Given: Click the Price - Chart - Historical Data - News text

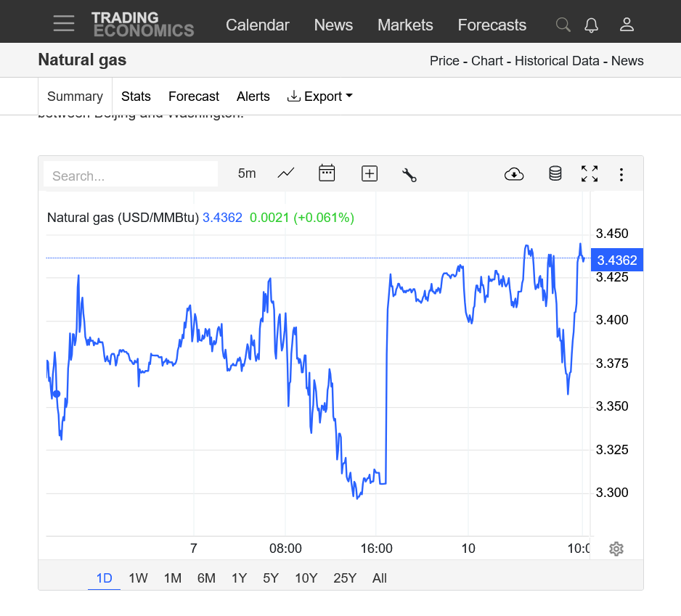Looking at the screenshot, I should [537, 61].
